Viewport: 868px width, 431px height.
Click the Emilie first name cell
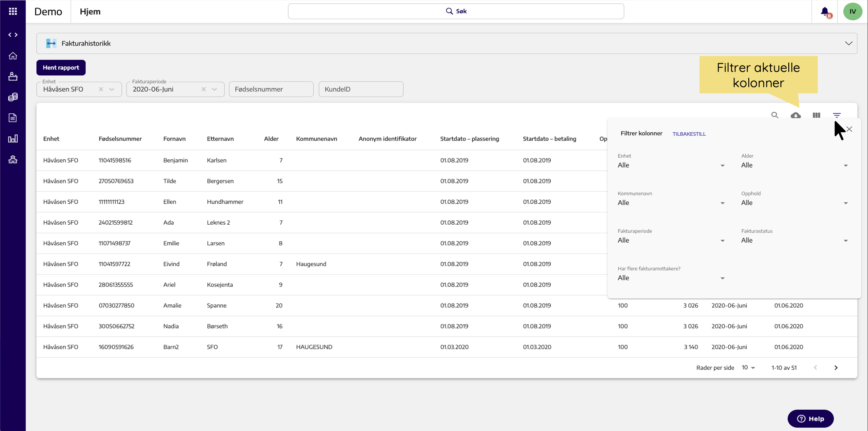(171, 243)
